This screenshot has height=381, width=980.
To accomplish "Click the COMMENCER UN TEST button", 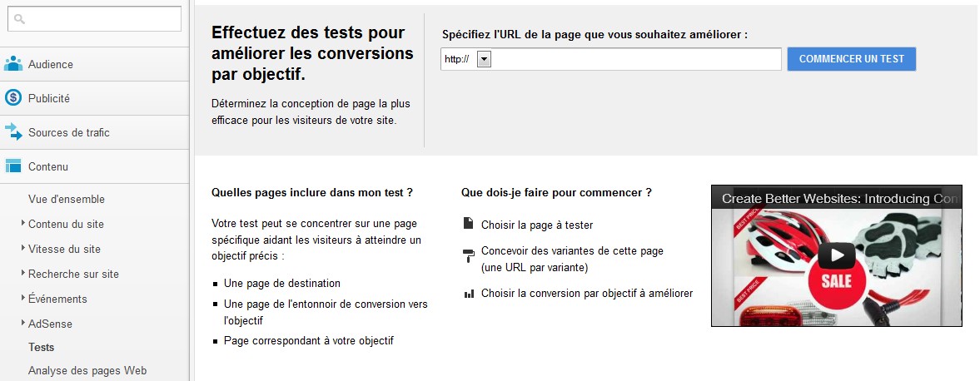I will (851, 59).
